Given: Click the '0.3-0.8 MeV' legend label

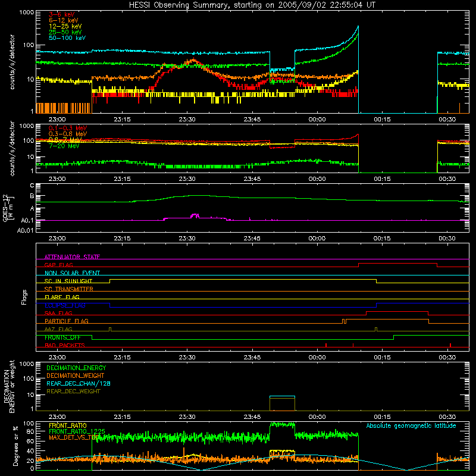Looking at the screenshot, I should click(x=68, y=134).
